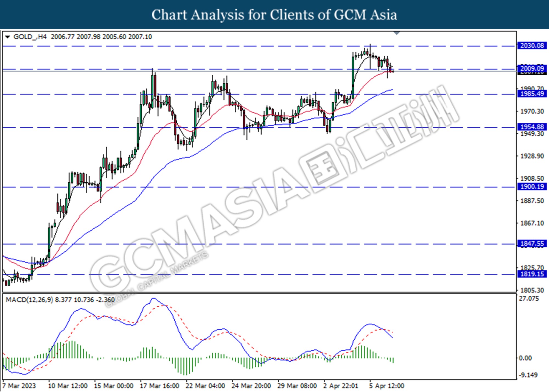Click the -9.149 MACD scale value
Viewport: 549px width, 392px height.
[528, 375]
